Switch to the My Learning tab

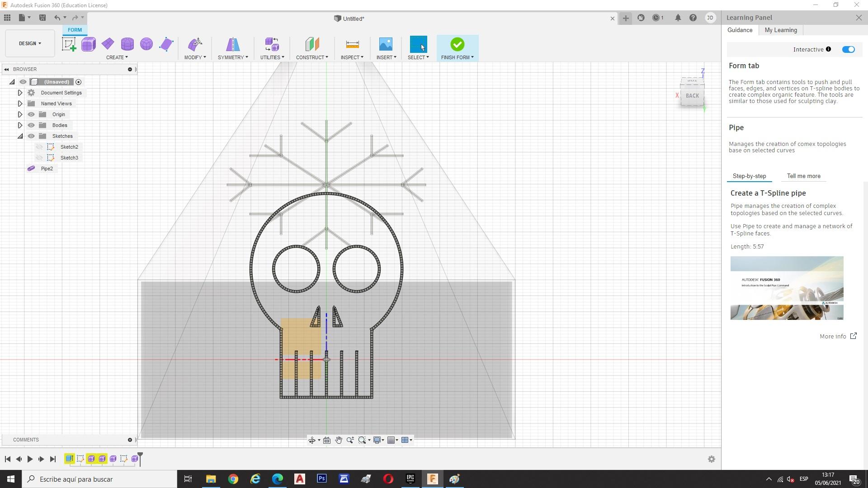pyautogui.click(x=780, y=30)
